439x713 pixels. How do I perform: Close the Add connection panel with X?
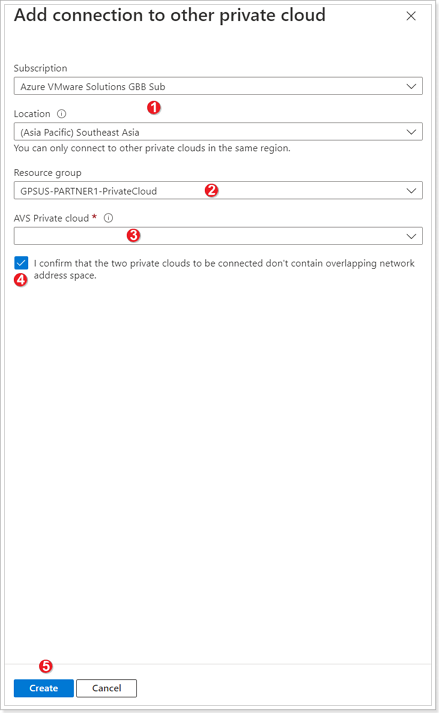click(411, 16)
